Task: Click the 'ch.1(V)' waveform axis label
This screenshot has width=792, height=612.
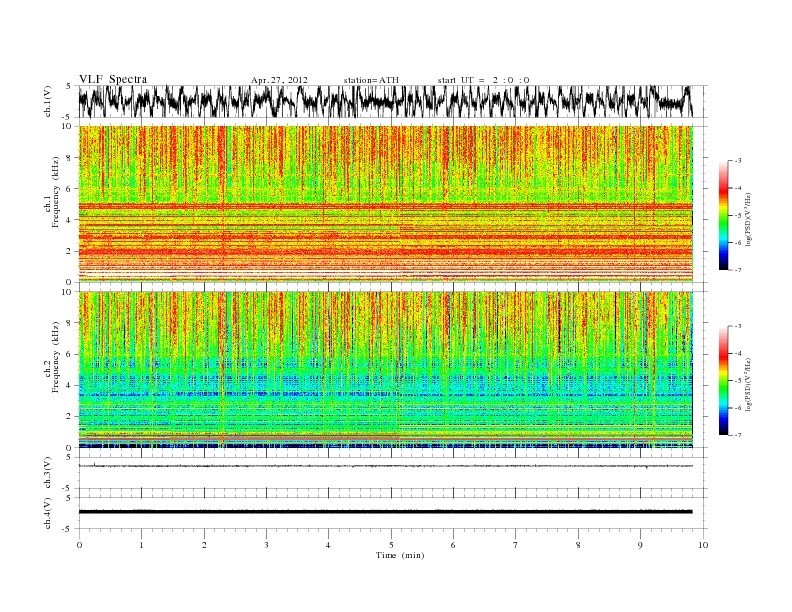Action: tap(47, 101)
